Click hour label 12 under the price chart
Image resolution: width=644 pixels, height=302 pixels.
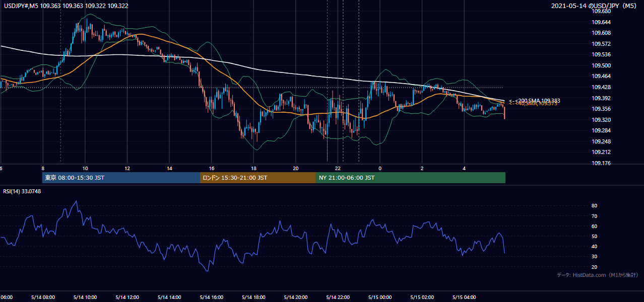coord(127,168)
